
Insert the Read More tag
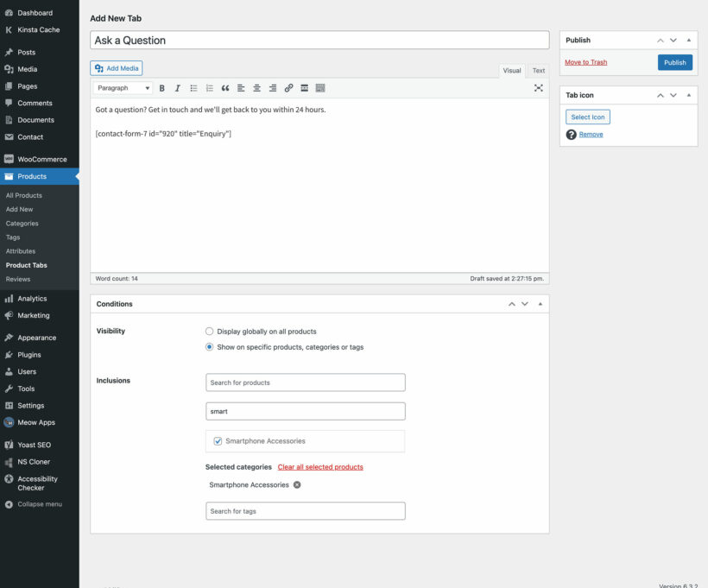pyautogui.click(x=305, y=87)
